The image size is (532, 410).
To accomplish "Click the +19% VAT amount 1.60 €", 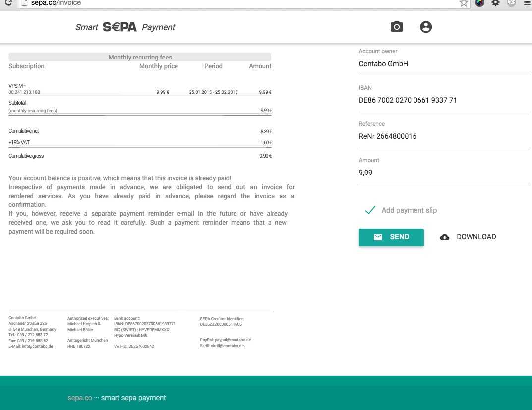I will 266,142.
